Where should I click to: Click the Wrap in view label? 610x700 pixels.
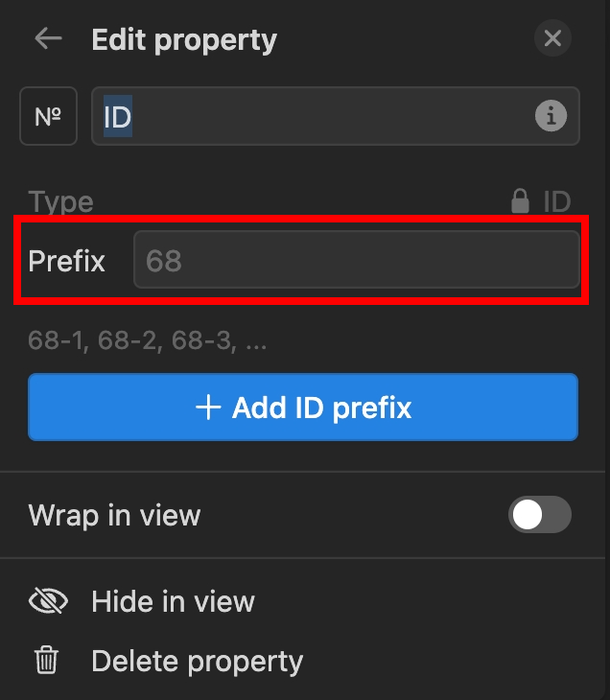coord(115,515)
